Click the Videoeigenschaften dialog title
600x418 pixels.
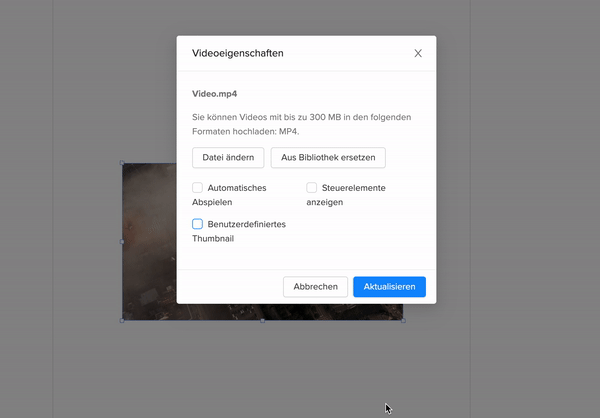click(x=237, y=53)
